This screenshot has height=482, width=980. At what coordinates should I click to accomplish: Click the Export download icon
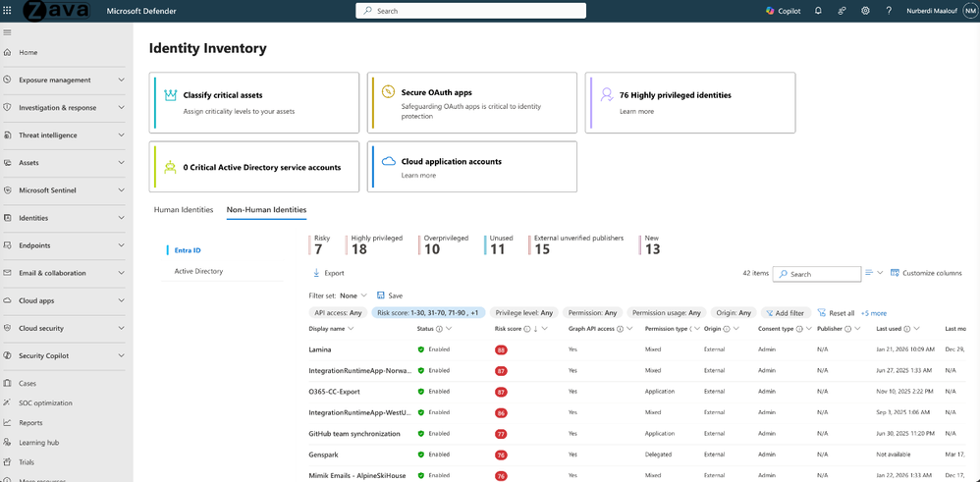[x=316, y=273]
